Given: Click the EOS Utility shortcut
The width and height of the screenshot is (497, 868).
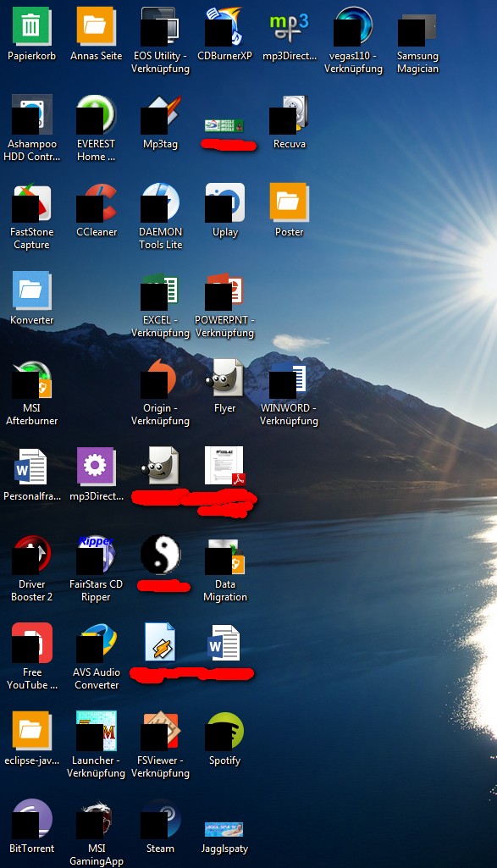Looking at the screenshot, I should [x=160, y=26].
